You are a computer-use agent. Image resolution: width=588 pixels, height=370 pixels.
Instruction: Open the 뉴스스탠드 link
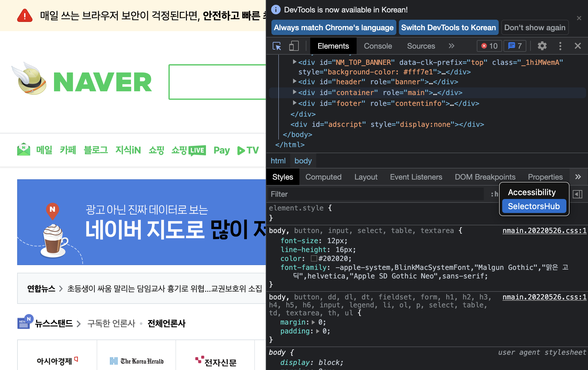[x=54, y=324]
